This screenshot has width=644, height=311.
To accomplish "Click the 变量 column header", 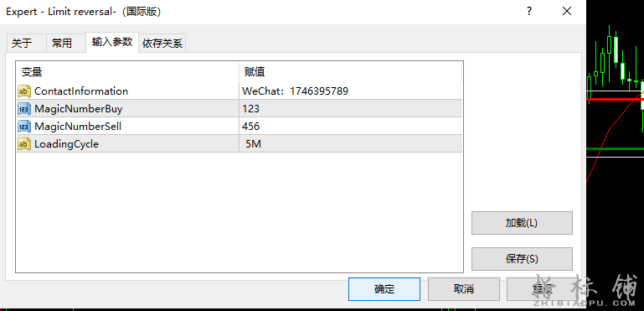I will pyautogui.click(x=128, y=72).
